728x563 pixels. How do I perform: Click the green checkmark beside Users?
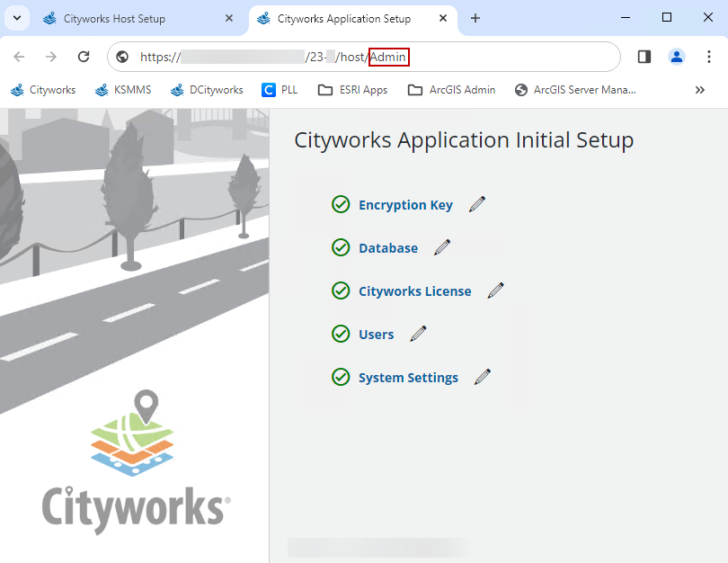(x=341, y=334)
